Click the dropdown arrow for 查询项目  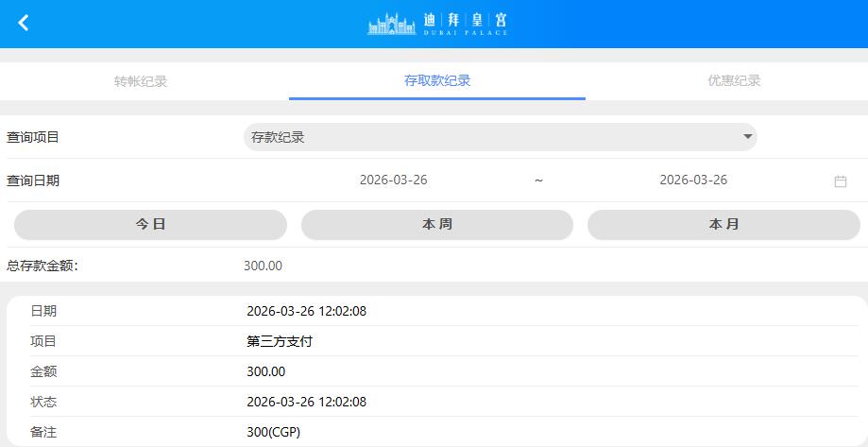[x=748, y=137]
